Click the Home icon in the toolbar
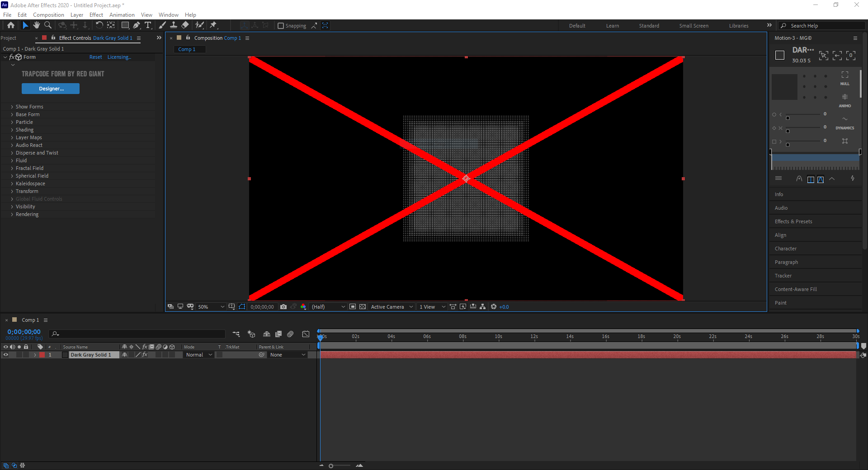The image size is (868, 470). coord(11,25)
